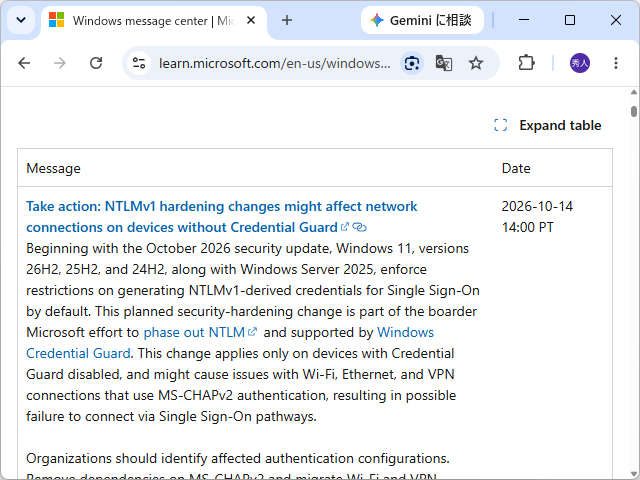This screenshot has width=640, height=480.
Task: Close the Windows message center tab
Action: (251, 20)
